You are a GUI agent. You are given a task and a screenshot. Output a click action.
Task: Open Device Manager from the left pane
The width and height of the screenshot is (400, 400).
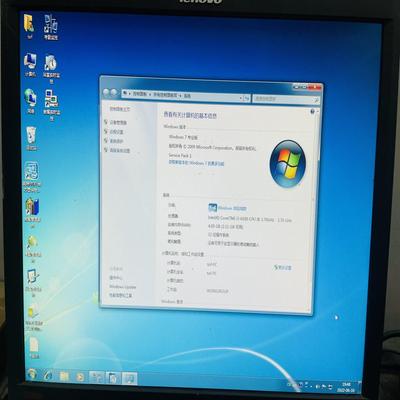coord(118,123)
